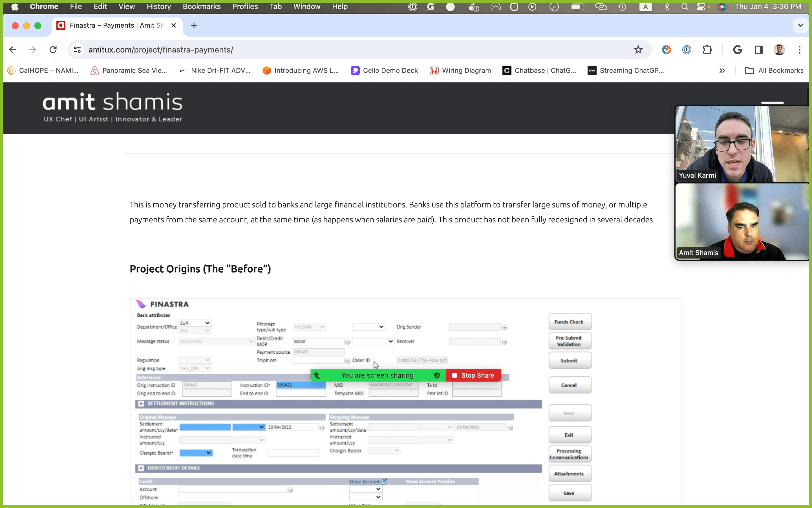812x508 pixels.
Task: Collapse the Settlement Instructions section
Action: click(141, 404)
